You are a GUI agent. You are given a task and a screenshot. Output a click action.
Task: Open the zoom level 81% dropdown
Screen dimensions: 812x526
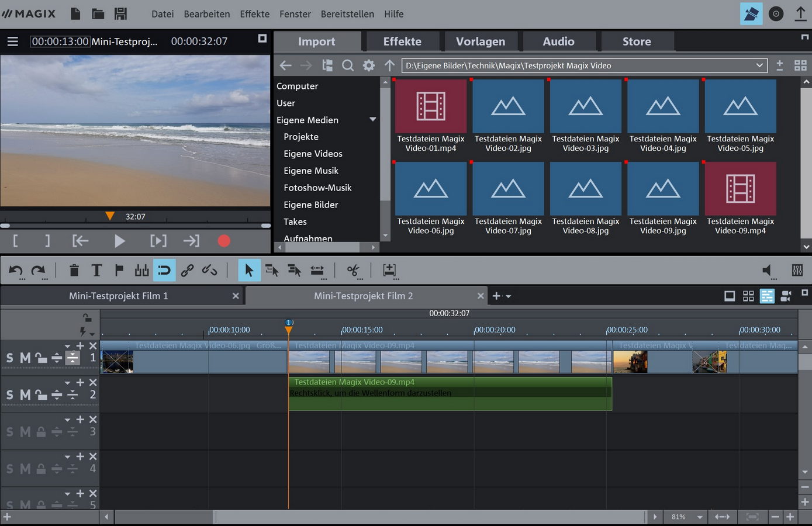click(700, 517)
